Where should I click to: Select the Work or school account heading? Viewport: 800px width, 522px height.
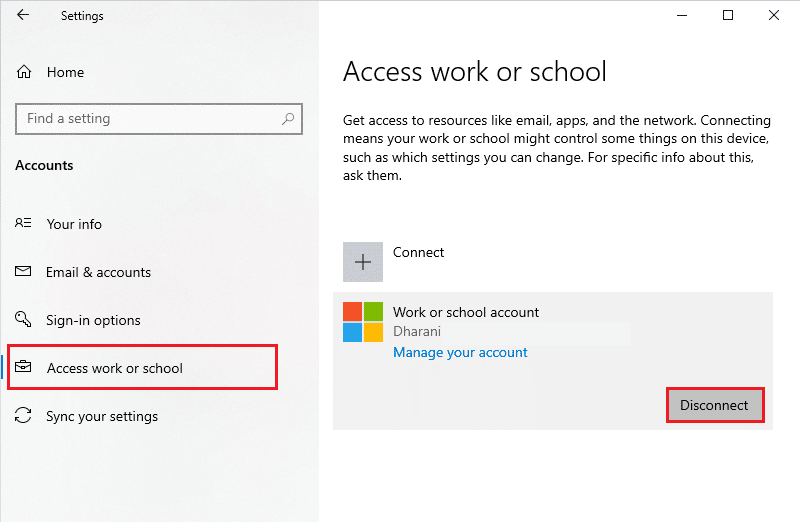point(466,312)
